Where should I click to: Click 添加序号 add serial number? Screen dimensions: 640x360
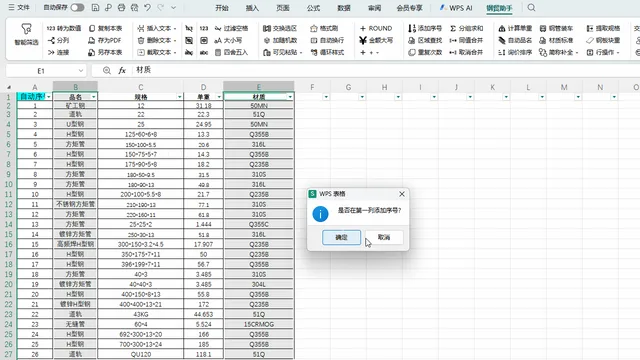(425, 28)
